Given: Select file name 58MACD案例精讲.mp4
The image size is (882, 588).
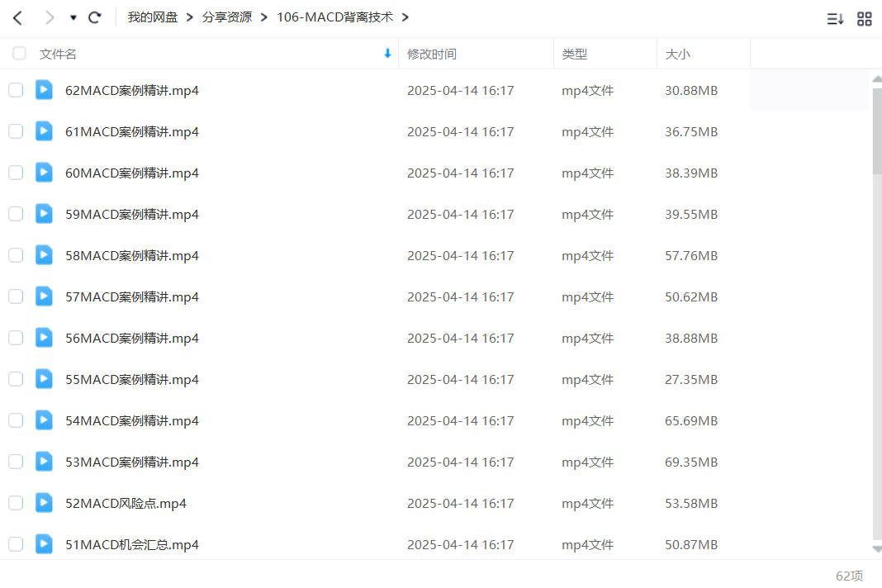Looking at the screenshot, I should [132, 256].
